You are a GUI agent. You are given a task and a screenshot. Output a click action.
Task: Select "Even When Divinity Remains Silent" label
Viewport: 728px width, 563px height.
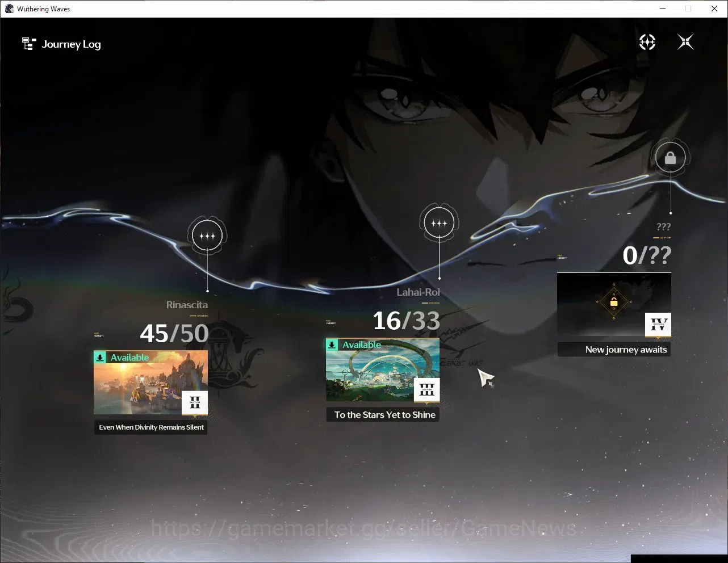tap(151, 427)
